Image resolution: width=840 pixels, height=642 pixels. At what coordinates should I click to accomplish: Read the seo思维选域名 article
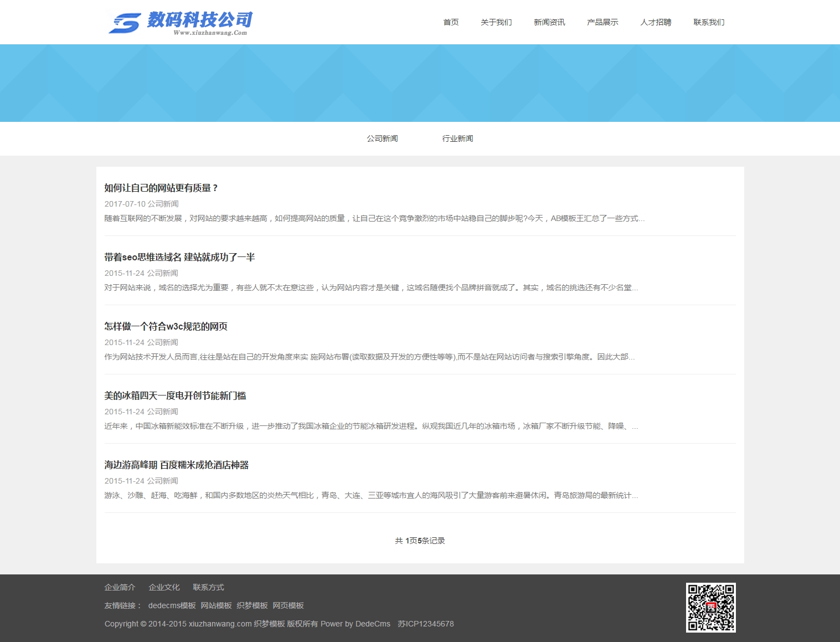[x=179, y=258]
